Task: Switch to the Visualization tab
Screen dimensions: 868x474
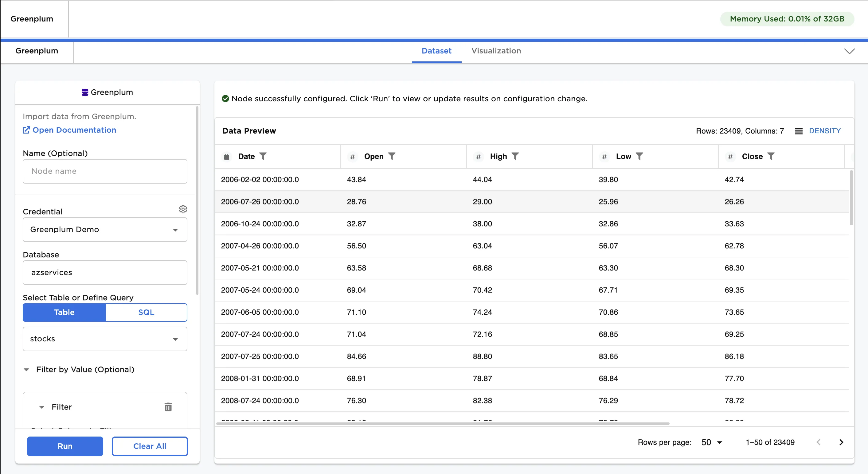Action: click(496, 51)
